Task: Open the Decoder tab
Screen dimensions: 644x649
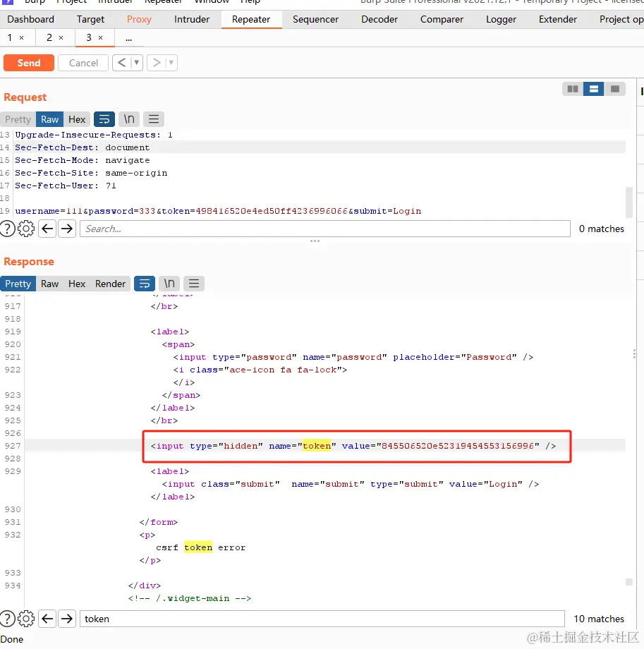Action: click(379, 20)
